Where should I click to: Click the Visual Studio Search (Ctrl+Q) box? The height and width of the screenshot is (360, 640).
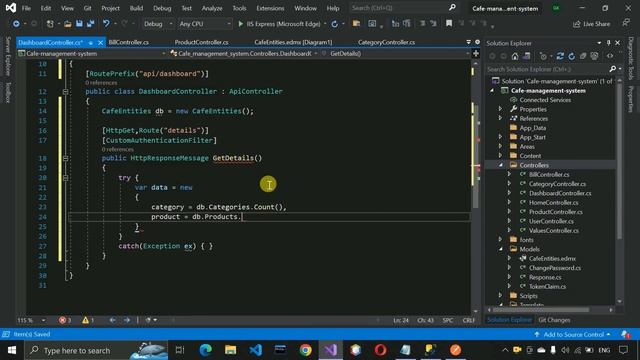tap(403, 8)
